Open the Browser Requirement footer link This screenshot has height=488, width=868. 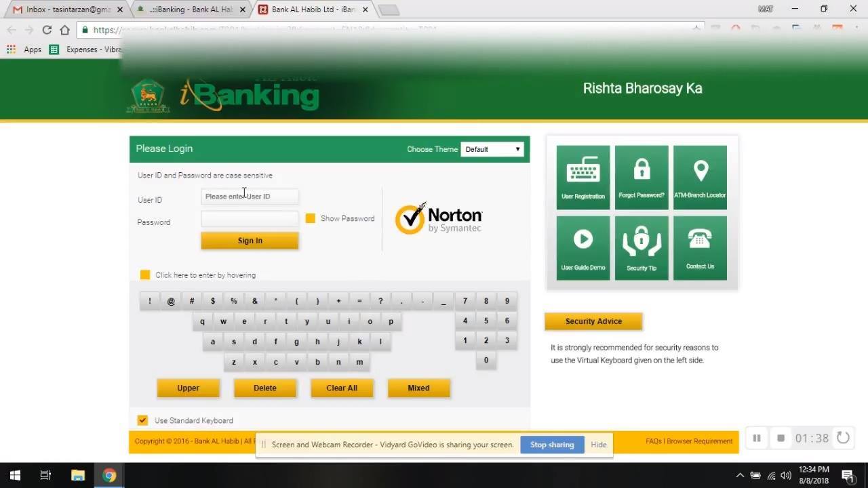pyautogui.click(x=700, y=441)
